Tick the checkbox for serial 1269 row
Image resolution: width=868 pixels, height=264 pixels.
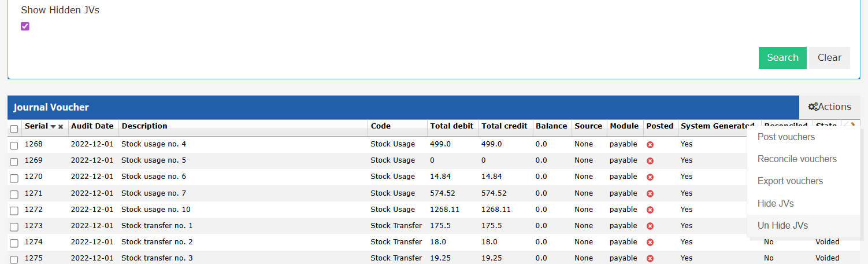[14, 162]
